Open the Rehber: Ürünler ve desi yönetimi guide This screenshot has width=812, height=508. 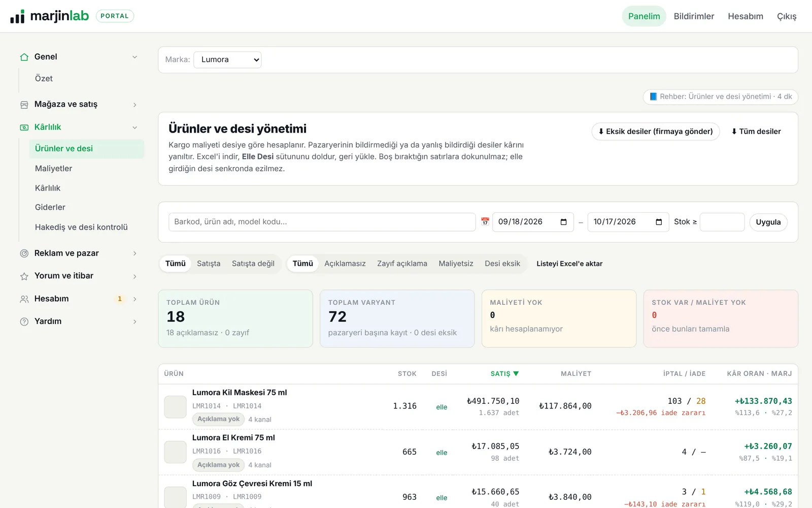721,97
